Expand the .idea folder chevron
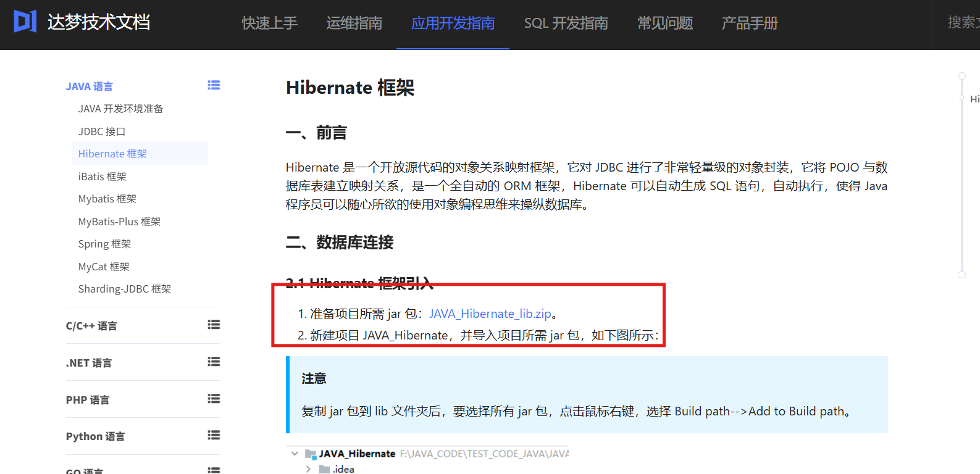The height and width of the screenshot is (474, 980). pyautogui.click(x=308, y=469)
